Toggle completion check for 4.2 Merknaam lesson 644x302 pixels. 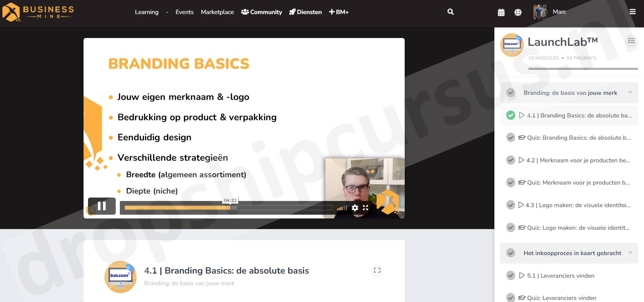point(510,160)
